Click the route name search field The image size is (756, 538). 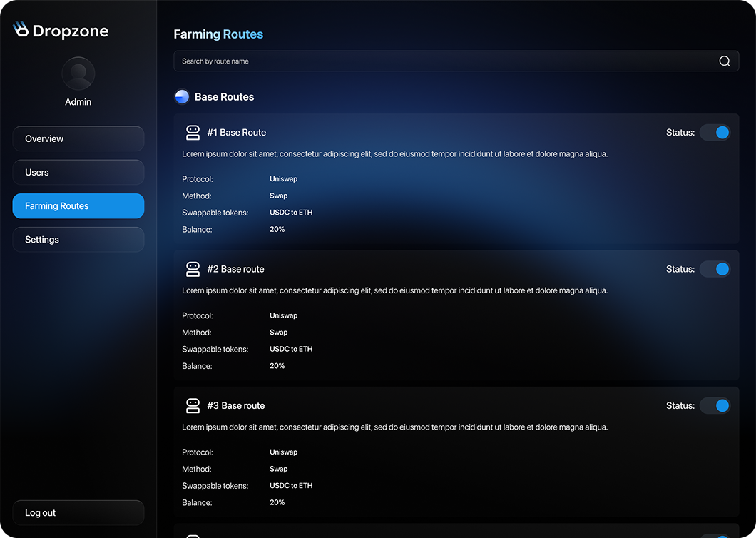click(x=428, y=61)
